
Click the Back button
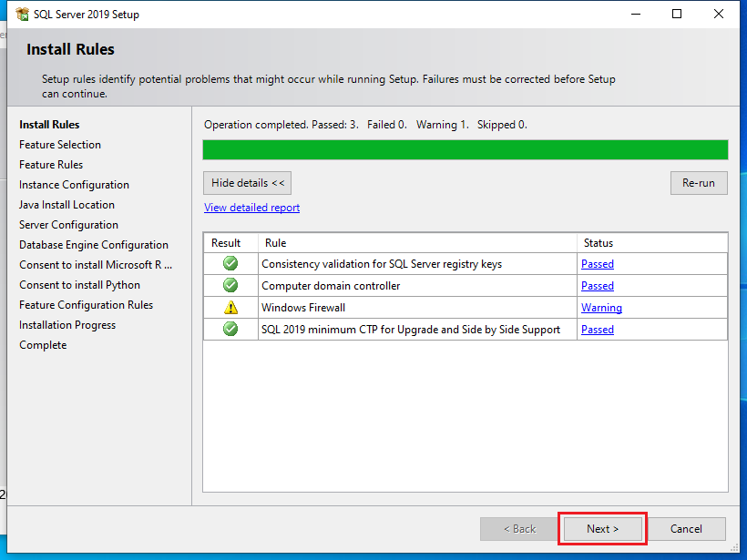point(518,529)
